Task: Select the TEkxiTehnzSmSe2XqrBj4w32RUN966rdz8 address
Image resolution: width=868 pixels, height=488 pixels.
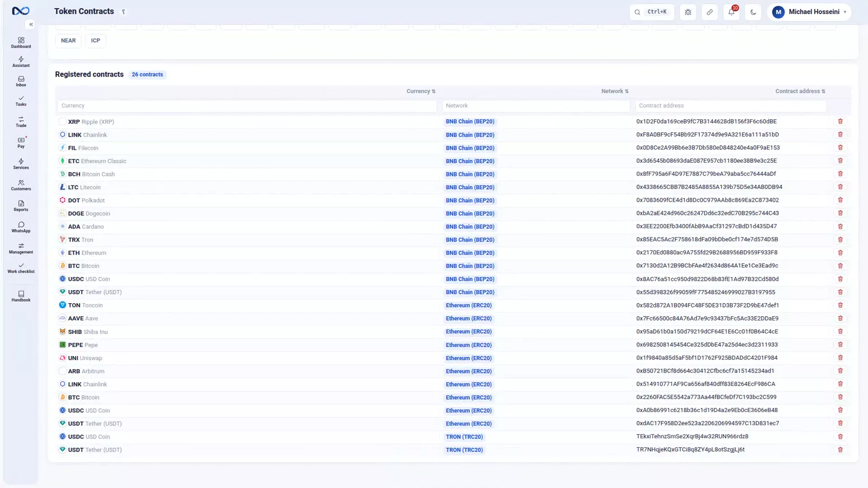Action: pyautogui.click(x=692, y=436)
